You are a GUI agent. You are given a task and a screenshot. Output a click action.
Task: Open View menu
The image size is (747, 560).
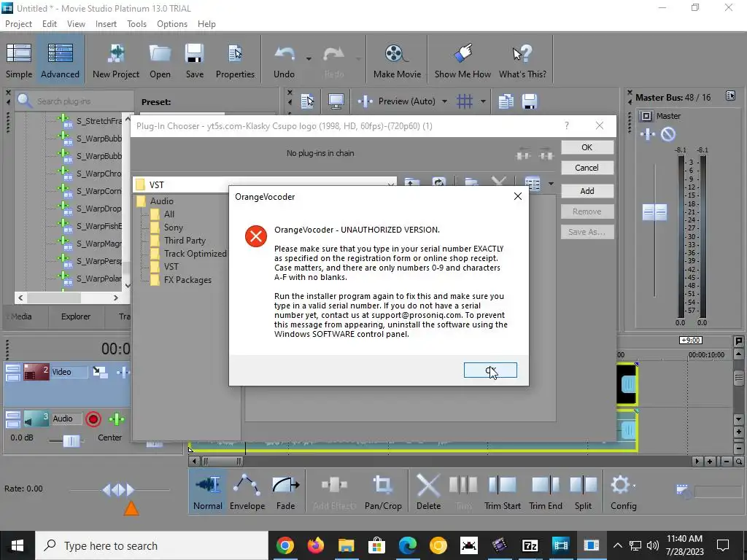[76, 24]
